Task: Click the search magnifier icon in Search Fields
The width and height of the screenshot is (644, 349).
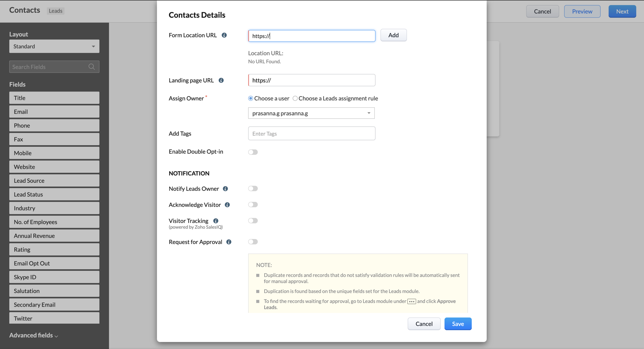Action: point(92,67)
